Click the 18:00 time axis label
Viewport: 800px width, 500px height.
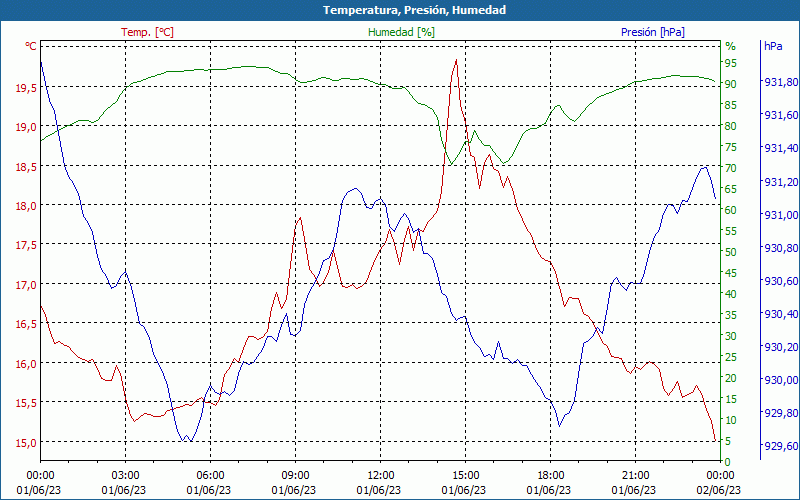(x=551, y=476)
